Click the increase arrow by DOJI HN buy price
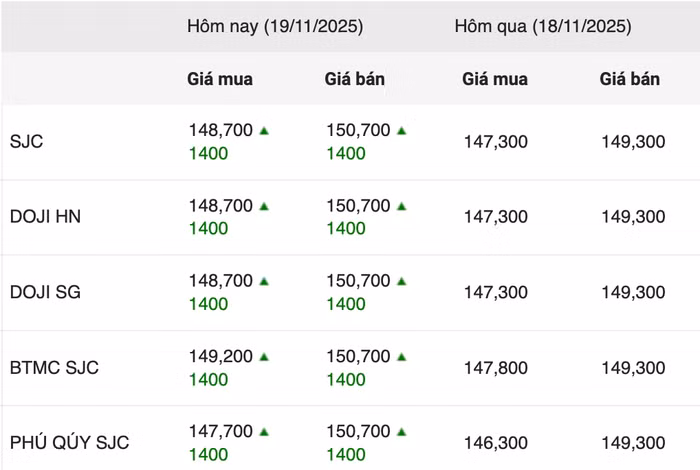 [x=264, y=206]
